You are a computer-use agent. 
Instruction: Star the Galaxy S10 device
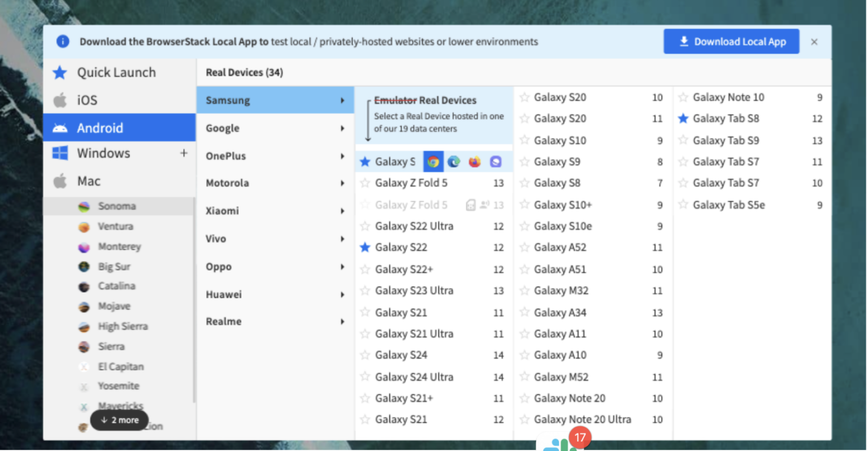[524, 140]
